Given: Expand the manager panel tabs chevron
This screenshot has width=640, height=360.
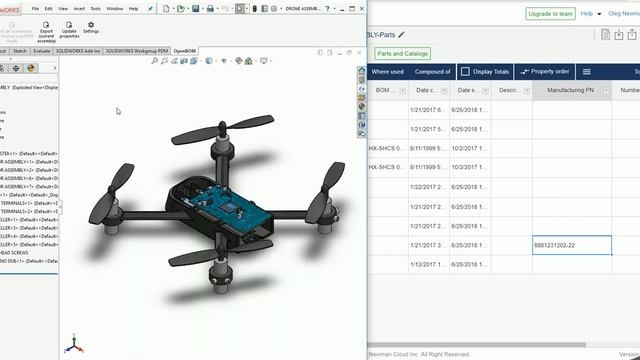Looking at the screenshot, I should tap(55, 68).
